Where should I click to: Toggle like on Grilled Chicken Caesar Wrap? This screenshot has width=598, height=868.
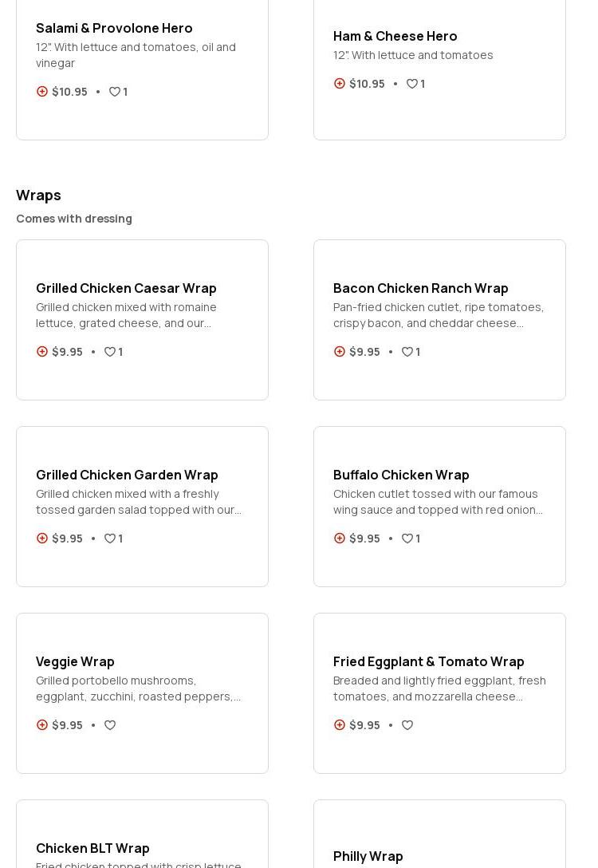coord(110,352)
